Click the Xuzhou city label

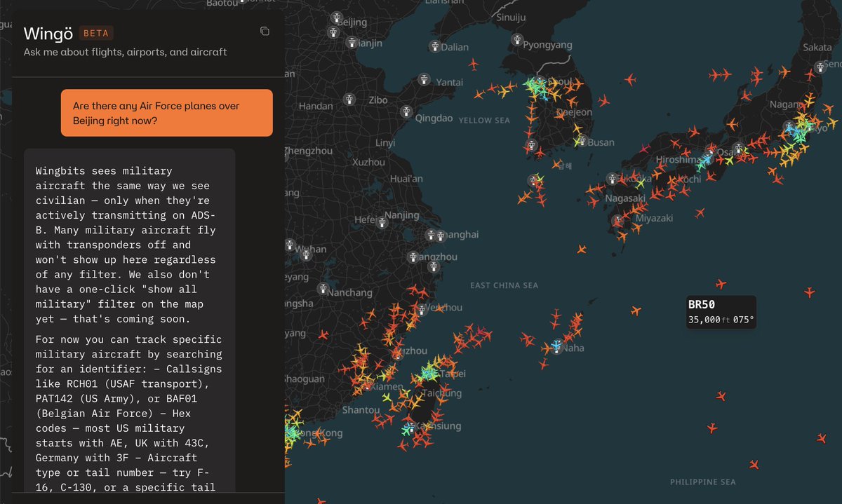(x=368, y=162)
